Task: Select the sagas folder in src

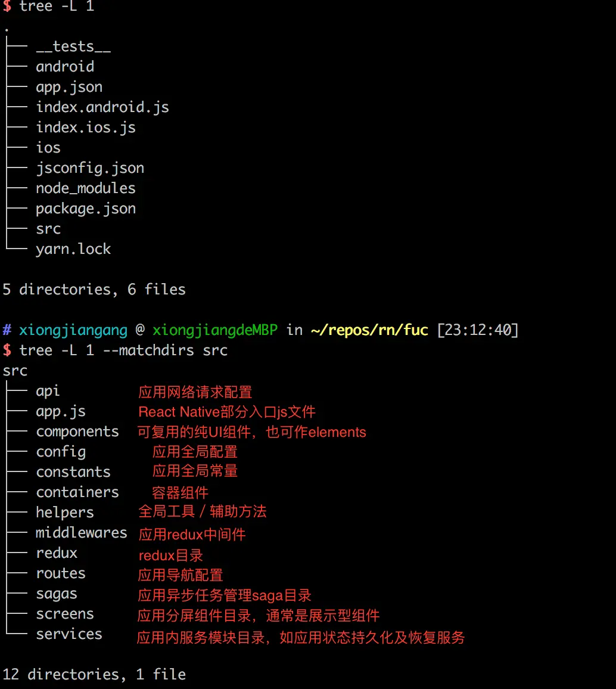Action: point(57,594)
